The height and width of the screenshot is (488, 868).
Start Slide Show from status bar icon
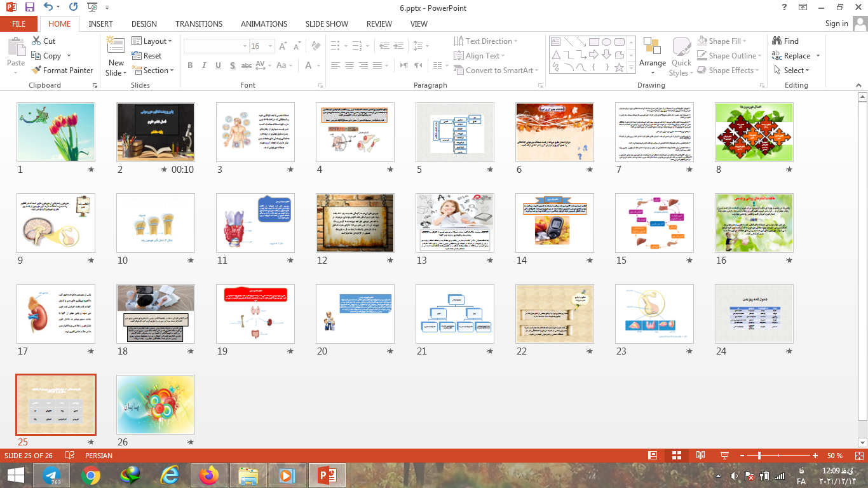pyautogui.click(x=724, y=456)
